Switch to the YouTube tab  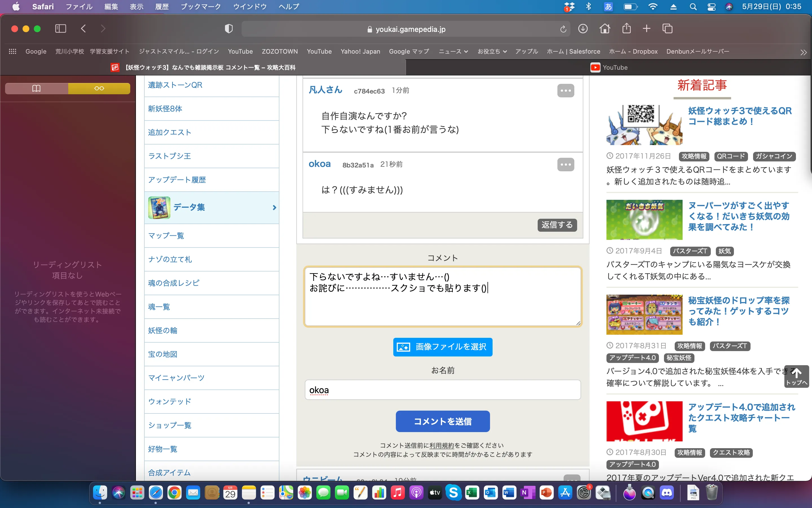click(x=609, y=67)
